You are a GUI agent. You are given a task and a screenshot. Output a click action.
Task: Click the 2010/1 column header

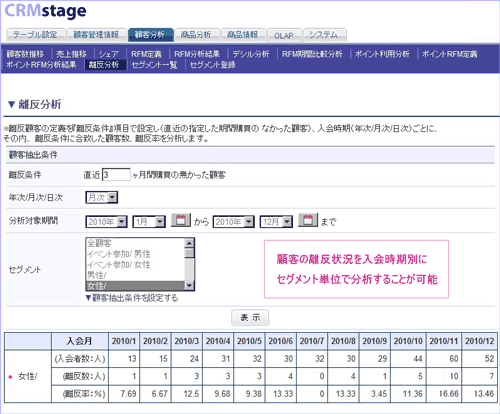point(124,341)
